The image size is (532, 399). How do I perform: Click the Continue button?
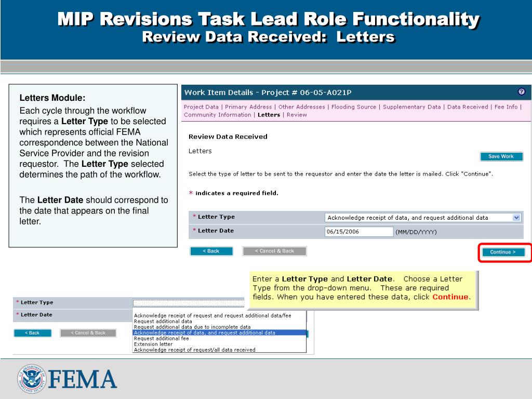click(x=503, y=252)
